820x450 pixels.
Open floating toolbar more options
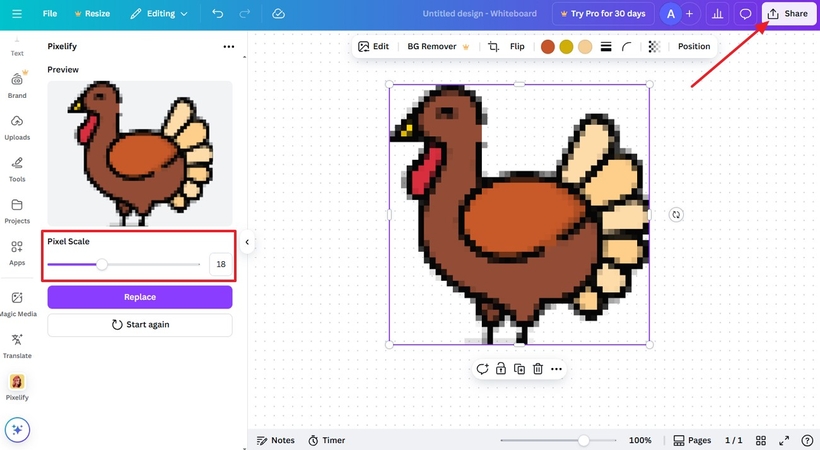pos(556,369)
